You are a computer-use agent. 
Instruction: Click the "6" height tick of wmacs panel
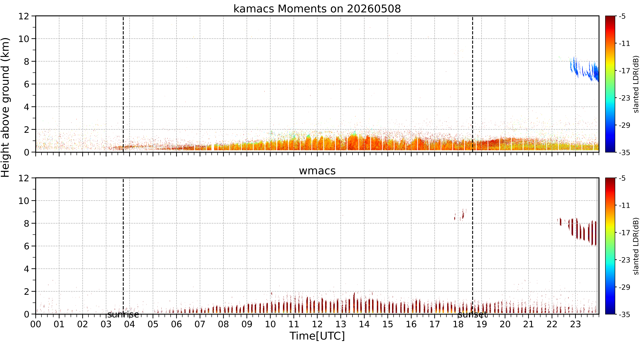click(x=26, y=246)
